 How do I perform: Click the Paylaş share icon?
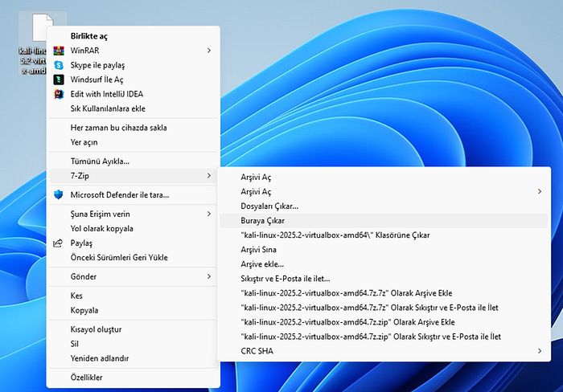[58, 243]
